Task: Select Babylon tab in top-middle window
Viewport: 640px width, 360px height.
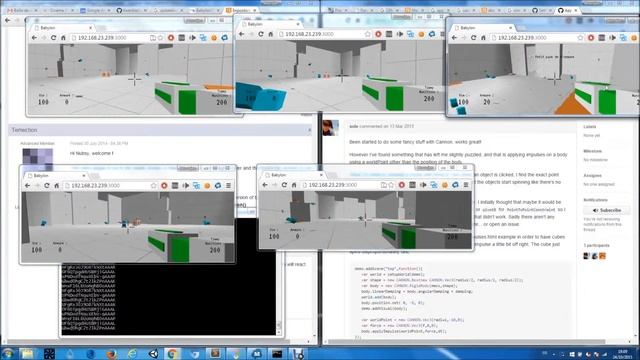Action: [269, 24]
